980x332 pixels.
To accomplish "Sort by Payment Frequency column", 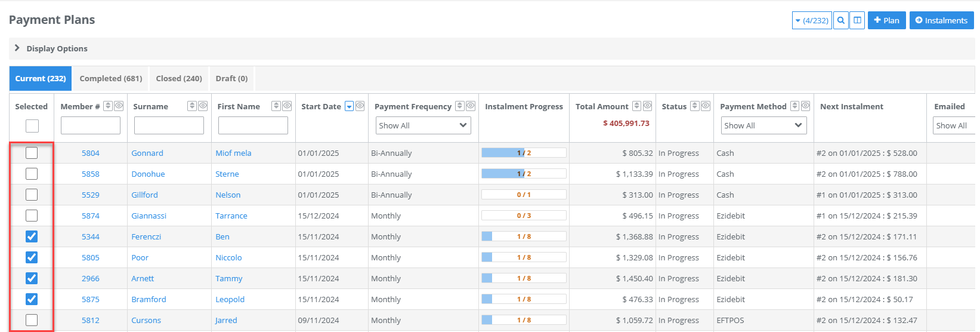I will coord(460,106).
